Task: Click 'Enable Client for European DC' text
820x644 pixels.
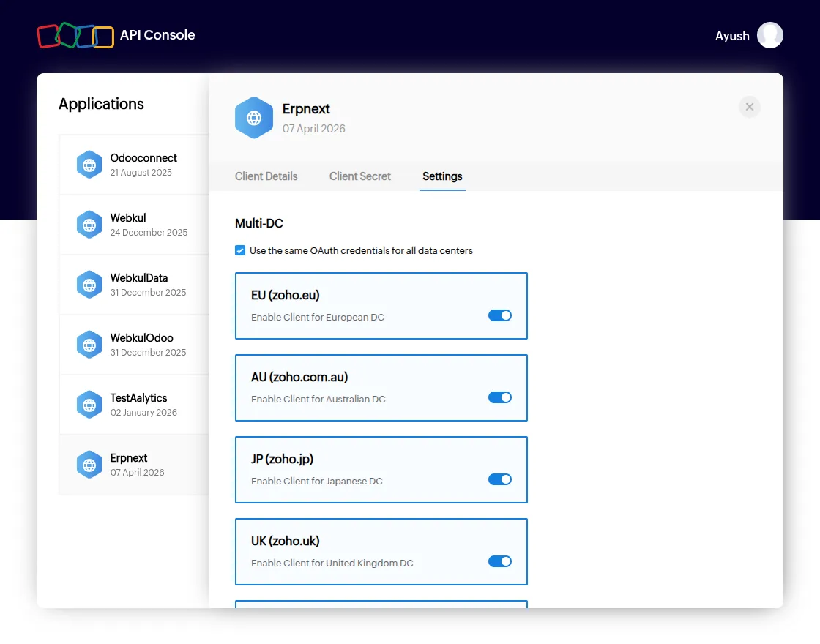Action: 318,318
